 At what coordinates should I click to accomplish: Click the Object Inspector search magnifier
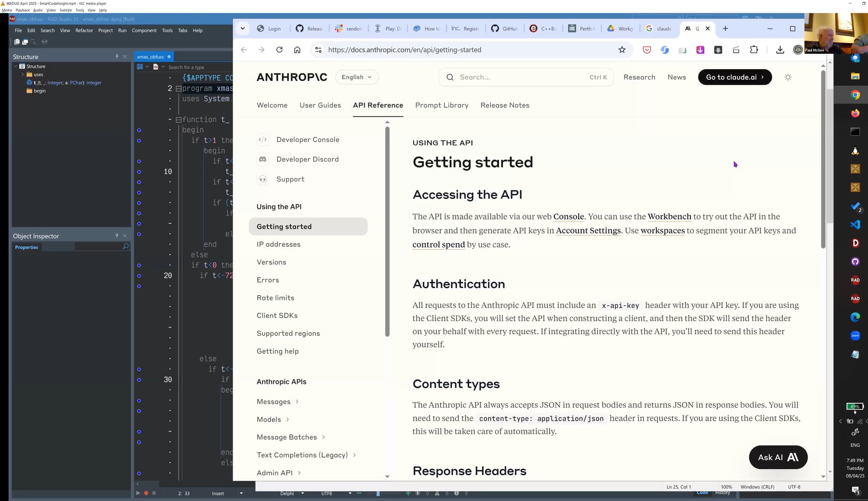point(126,246)
